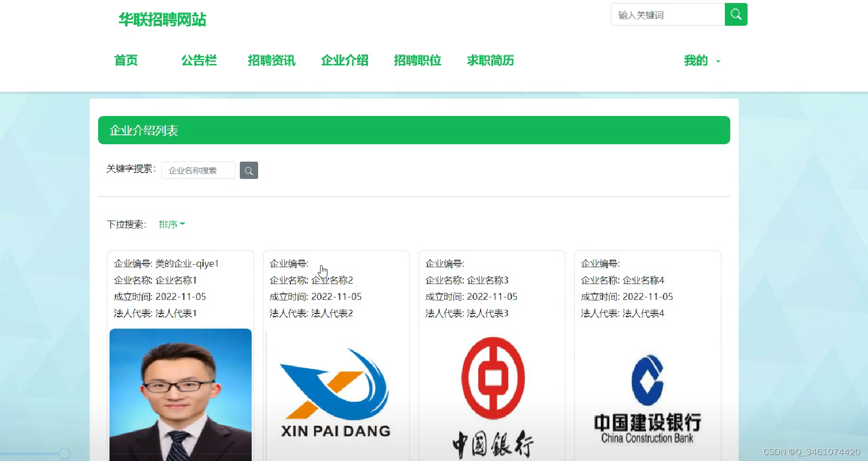Click the green header search button

point(736,14)
